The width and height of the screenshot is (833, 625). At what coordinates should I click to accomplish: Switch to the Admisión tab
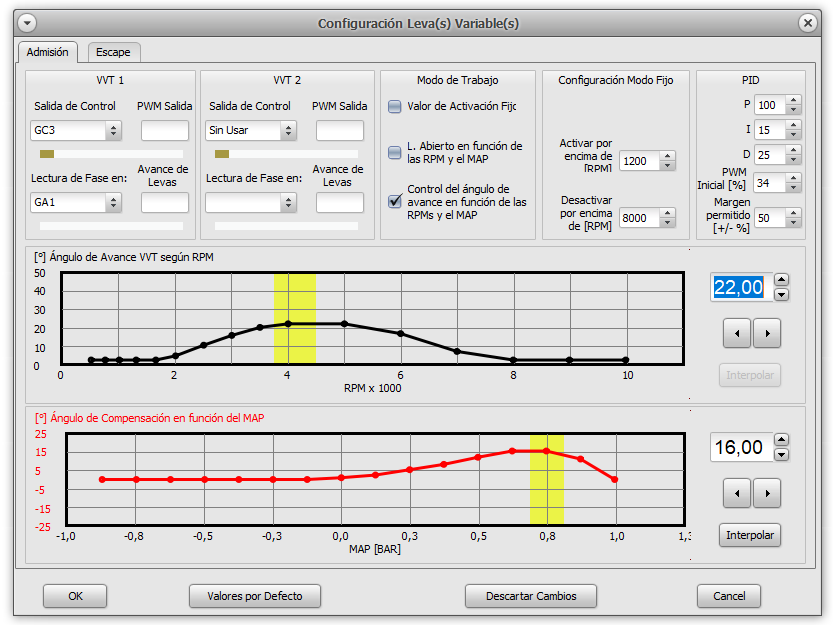coord(48,52)
